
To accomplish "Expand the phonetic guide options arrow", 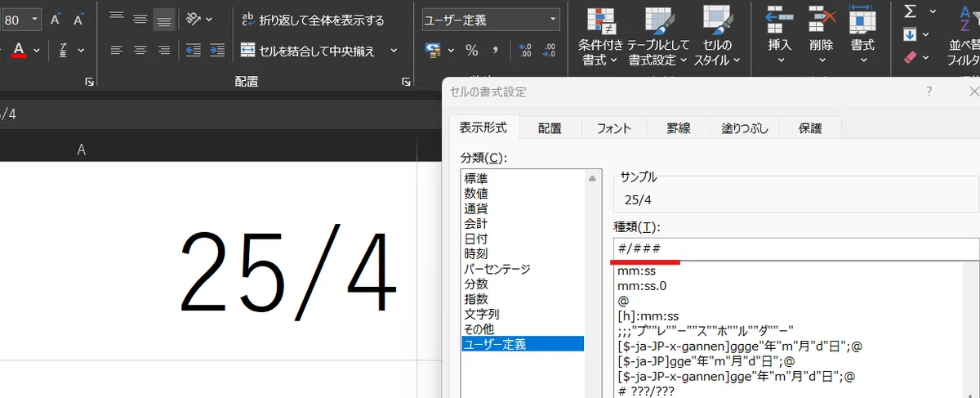I will 81,51.
